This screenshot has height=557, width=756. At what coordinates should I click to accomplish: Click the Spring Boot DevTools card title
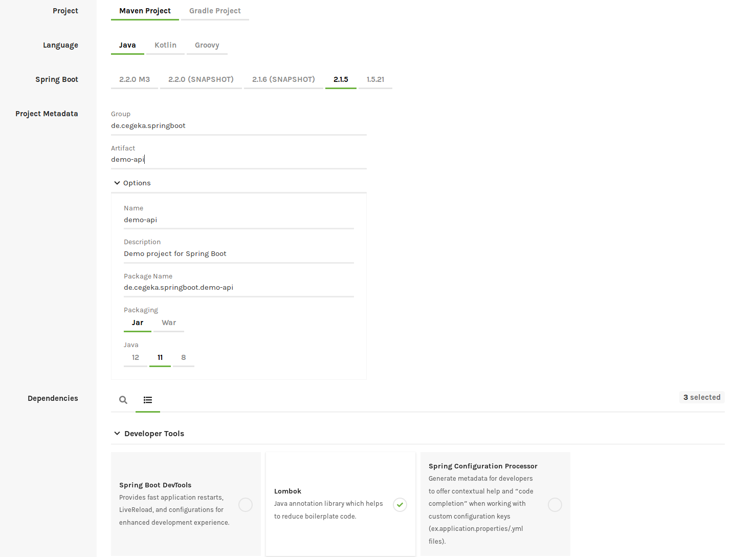click(x=155, y=485)
